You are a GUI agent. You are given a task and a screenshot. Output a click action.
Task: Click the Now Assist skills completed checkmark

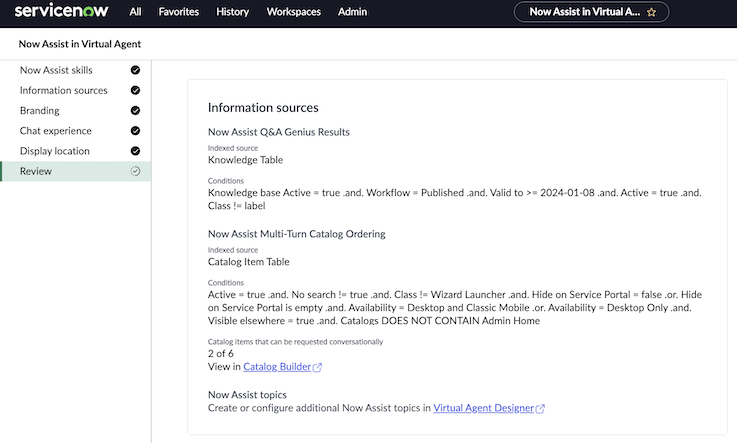click(135, 70)
